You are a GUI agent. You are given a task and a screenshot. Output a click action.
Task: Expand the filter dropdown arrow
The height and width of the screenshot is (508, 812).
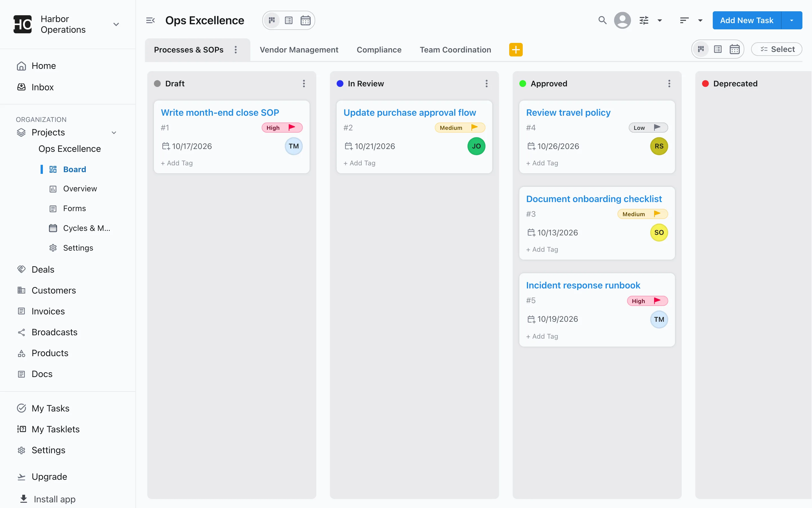[660, 21]
